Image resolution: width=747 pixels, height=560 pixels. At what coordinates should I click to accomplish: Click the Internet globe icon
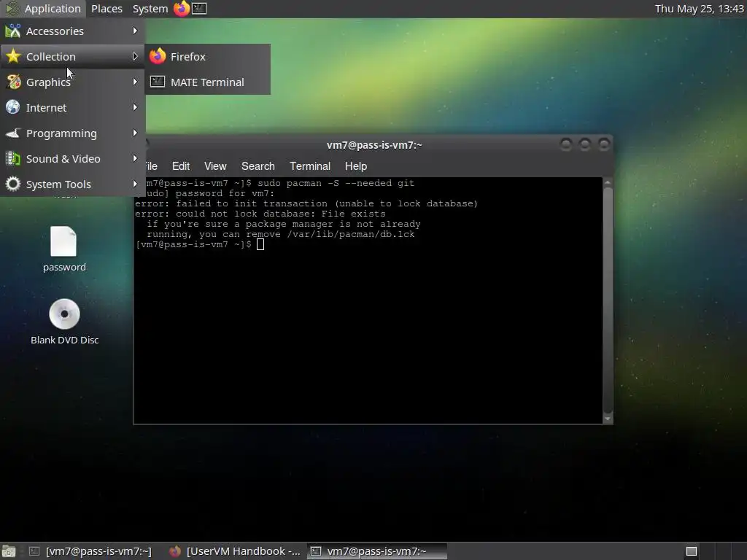click(13, 107)
